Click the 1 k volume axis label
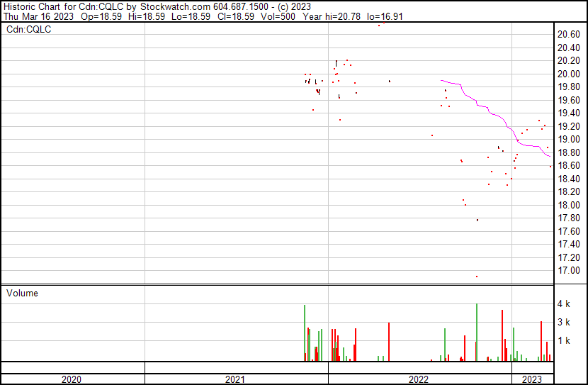This screenshot has width=588, height=385. pyautogui.click(x=564, y=341)
